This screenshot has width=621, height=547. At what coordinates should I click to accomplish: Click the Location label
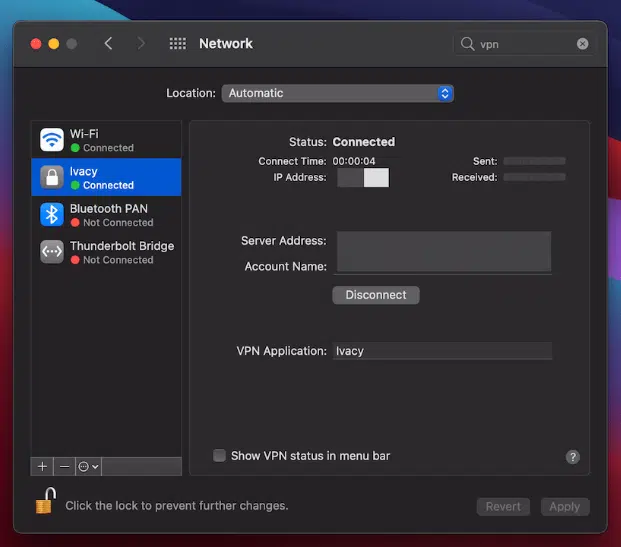(191, 93)
